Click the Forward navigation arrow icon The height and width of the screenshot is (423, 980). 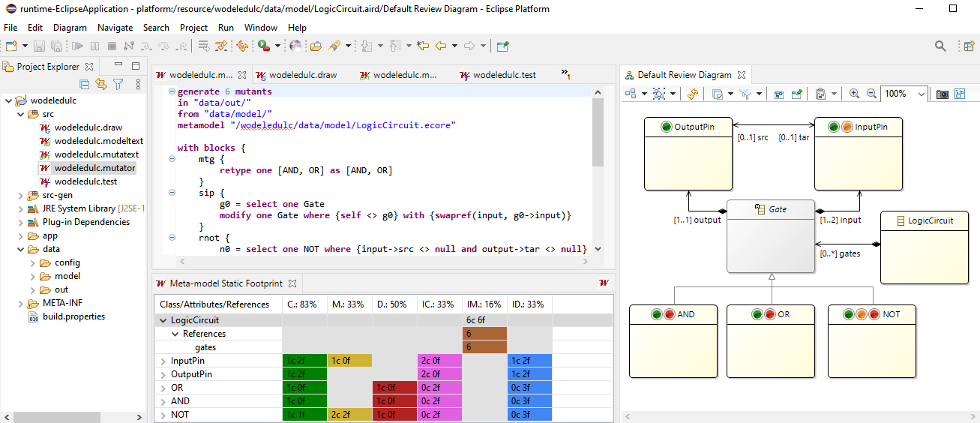[x=470, y=46]
